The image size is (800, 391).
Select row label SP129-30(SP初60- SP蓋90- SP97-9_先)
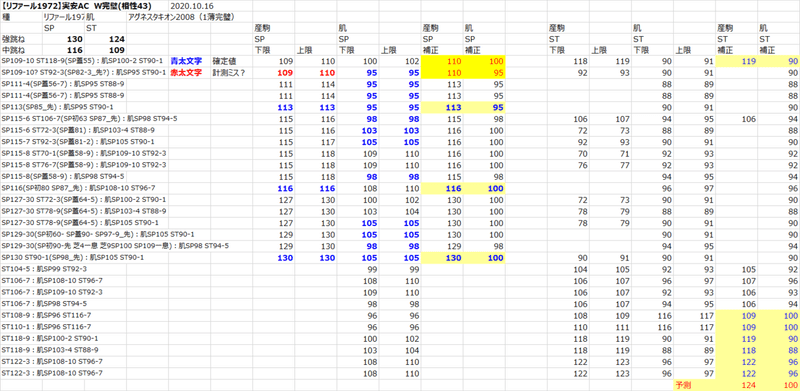click(x=98, y=234)
